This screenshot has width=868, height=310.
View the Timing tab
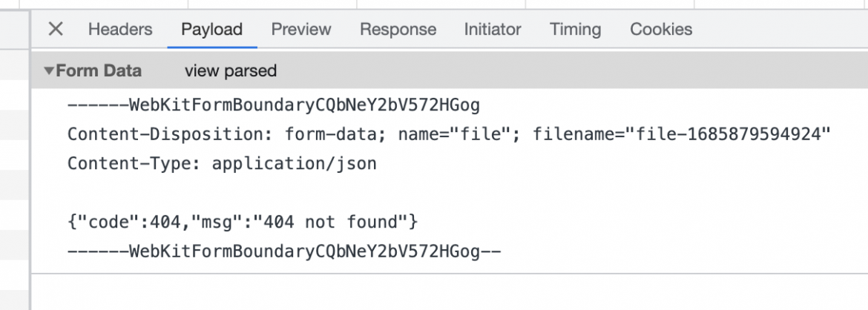coord(575,29)
